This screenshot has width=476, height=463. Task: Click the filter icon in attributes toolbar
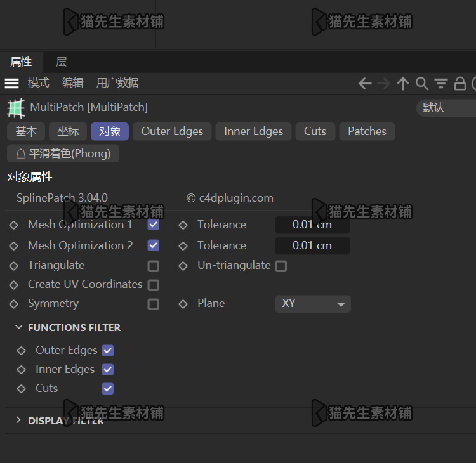pyautogui.click(x=441, y=84)
